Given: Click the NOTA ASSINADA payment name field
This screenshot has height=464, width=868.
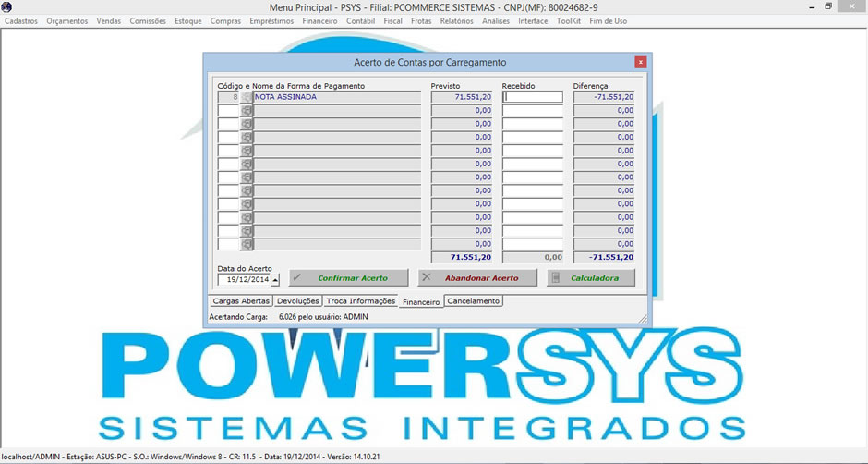Looking at the screenshot, I should point(337,97).
